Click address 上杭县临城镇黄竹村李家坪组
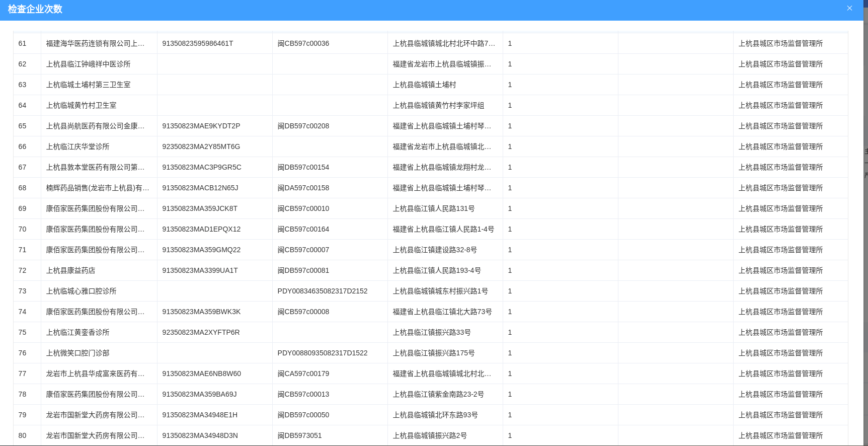 point(438,106)
